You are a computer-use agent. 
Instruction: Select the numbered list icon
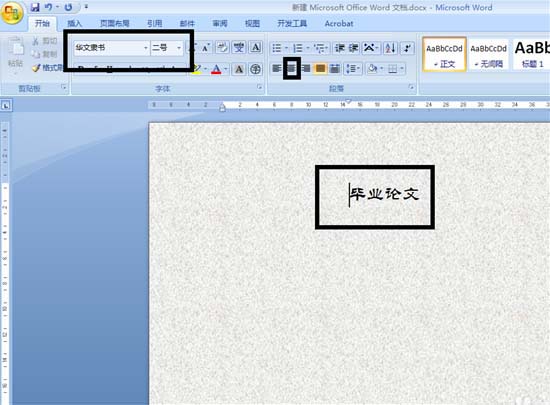(298, 48)
